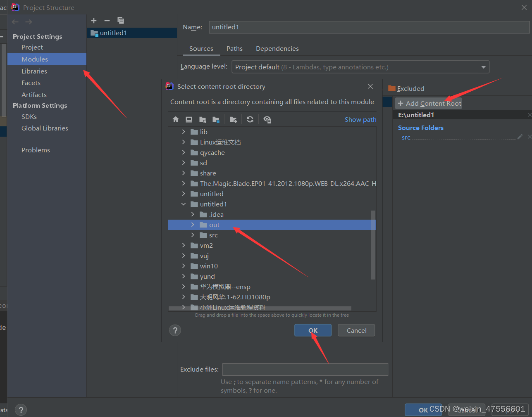This screenshot has width=532, height=417.
Task: Click the Show path link
Action: point(360,119)
